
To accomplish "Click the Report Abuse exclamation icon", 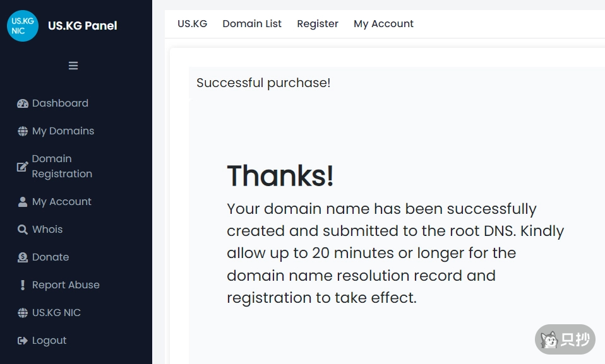I will click(23, 285).
